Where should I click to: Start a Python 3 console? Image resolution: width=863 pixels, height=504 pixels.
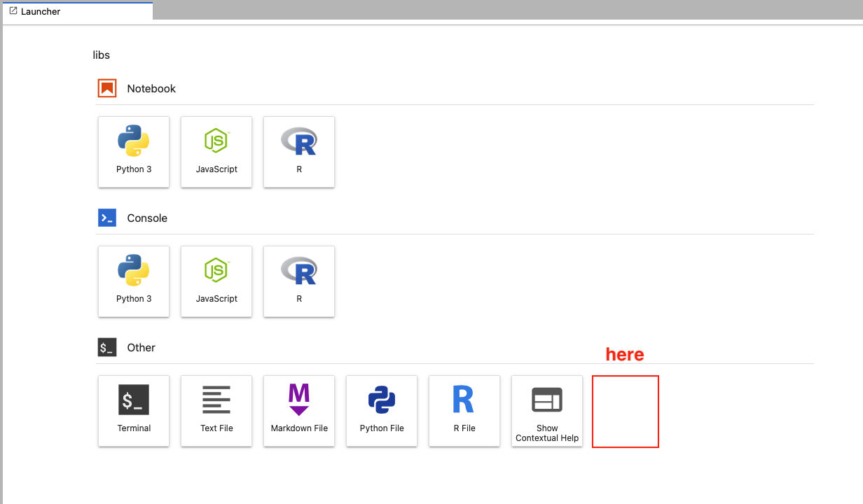pos(134,281)
